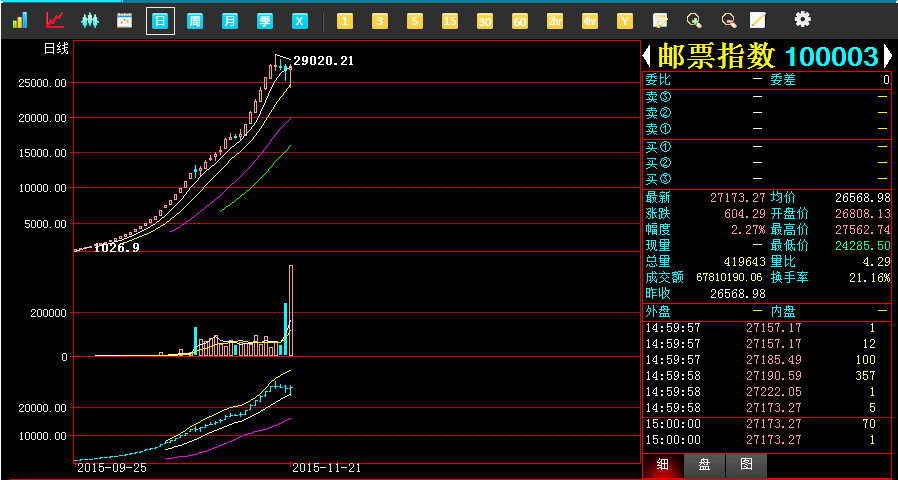Image resolution: width=898 pixels, height=480 pixels.
Task: Open the calendar icon in toolbar
Action: pyautogui.click(x=125, y=20)
